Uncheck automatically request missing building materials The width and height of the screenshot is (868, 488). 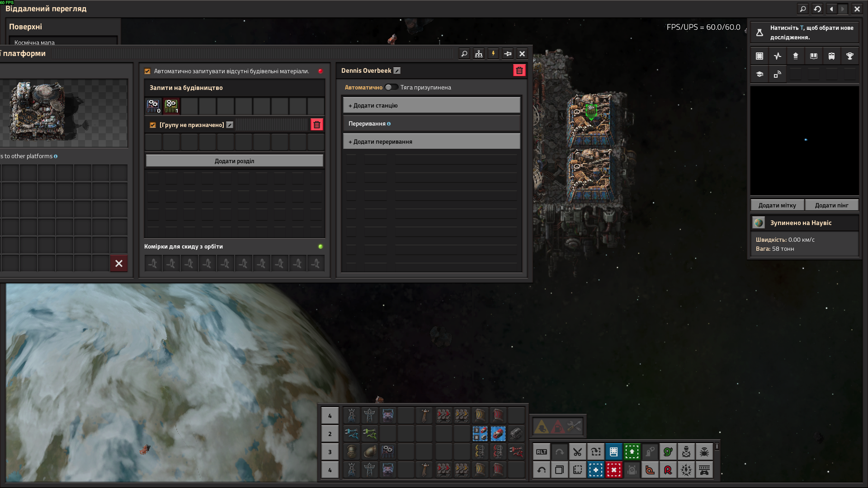point(147,71)
